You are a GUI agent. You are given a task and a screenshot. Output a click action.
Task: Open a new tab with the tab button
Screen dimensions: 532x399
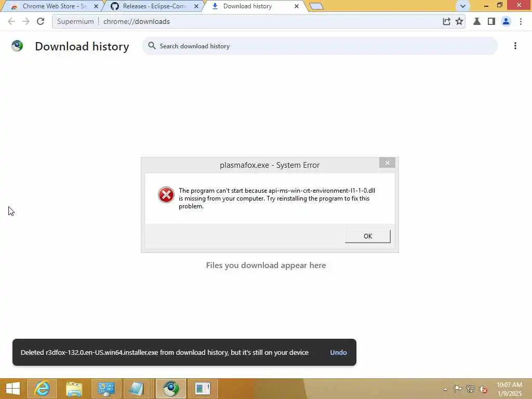(316, 6)
